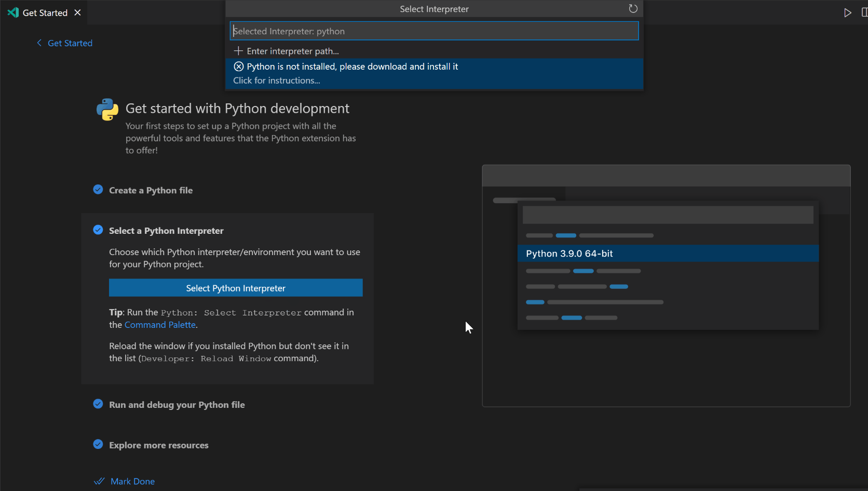This screenshot has width=868, height=491.
Task: Close the Get Started tab
Action: coord(77,12)
